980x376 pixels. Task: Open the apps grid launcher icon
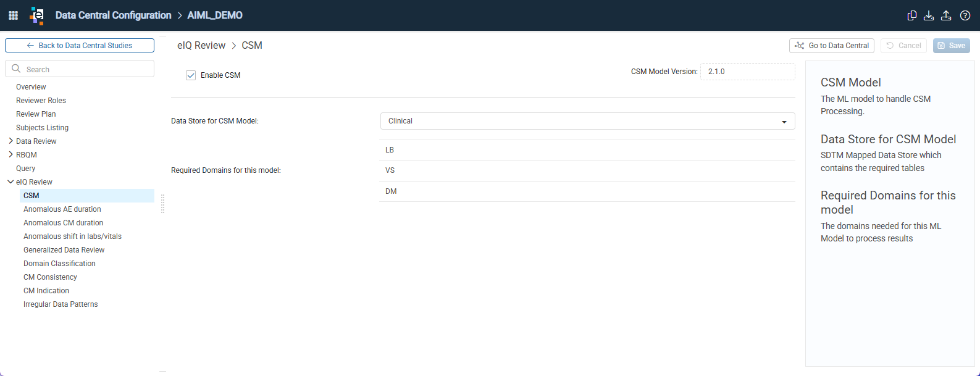13,15
